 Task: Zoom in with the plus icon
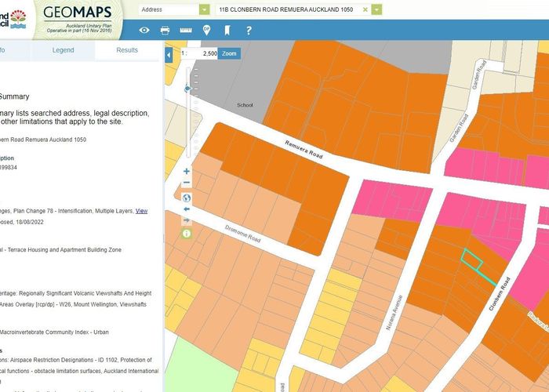pos(187,171)
